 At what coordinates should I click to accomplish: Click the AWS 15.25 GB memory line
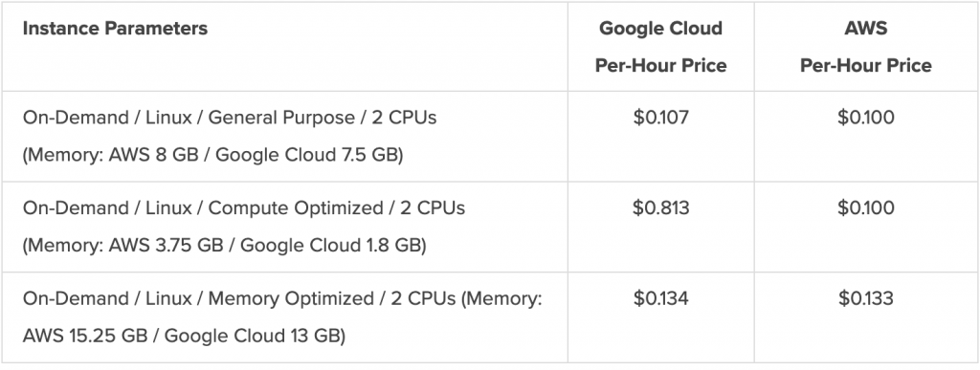184,336
